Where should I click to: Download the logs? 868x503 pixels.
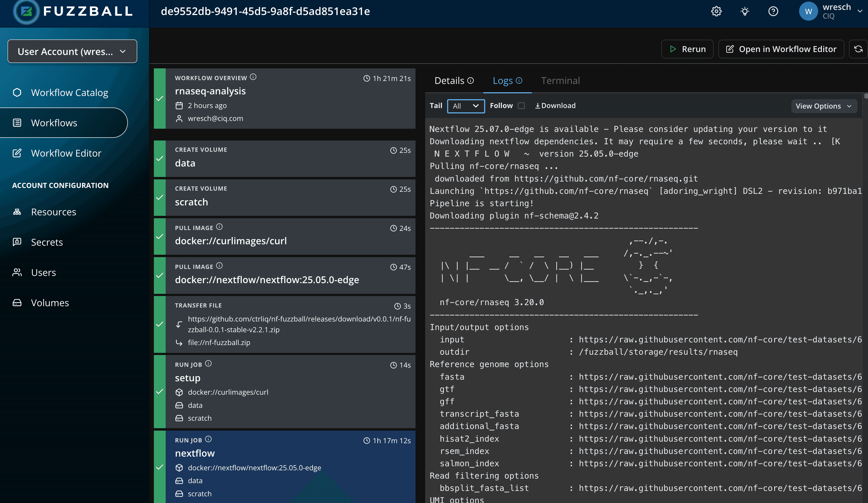[555, 106]
